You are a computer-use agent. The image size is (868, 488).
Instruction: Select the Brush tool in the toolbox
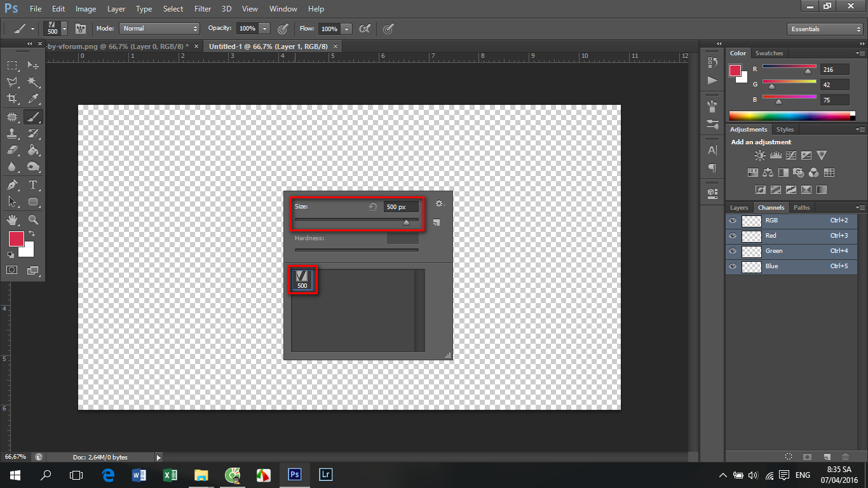coord(33,117)
